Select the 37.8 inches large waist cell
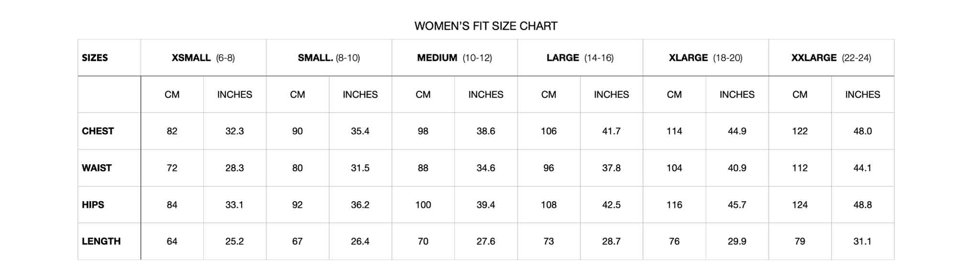This screenshot has width=980, height=272. tap(611, 168)
